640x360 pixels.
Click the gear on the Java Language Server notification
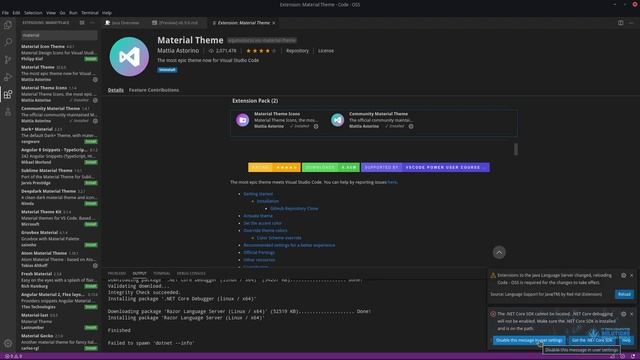(624, 276)
